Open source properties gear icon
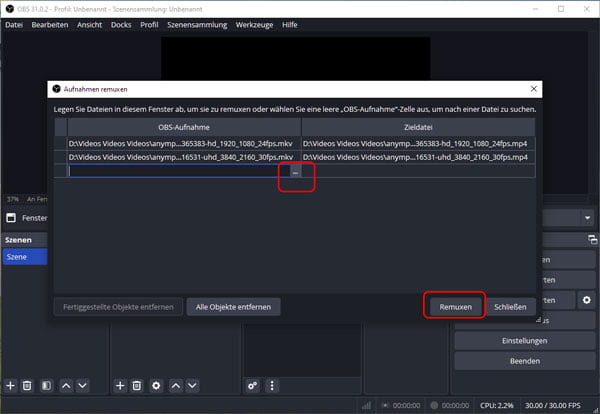The height and width of the screenshot is (414, 600). tap(156, 386)
